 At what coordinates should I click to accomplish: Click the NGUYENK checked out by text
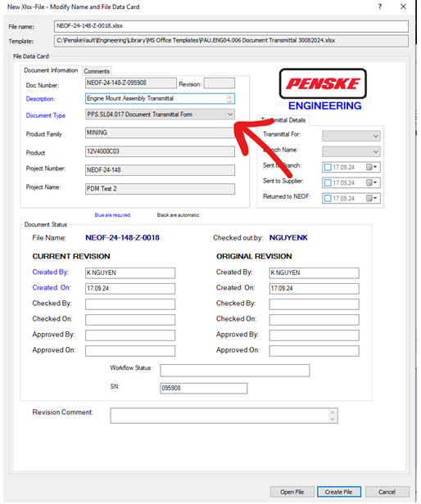click(288, 237)
